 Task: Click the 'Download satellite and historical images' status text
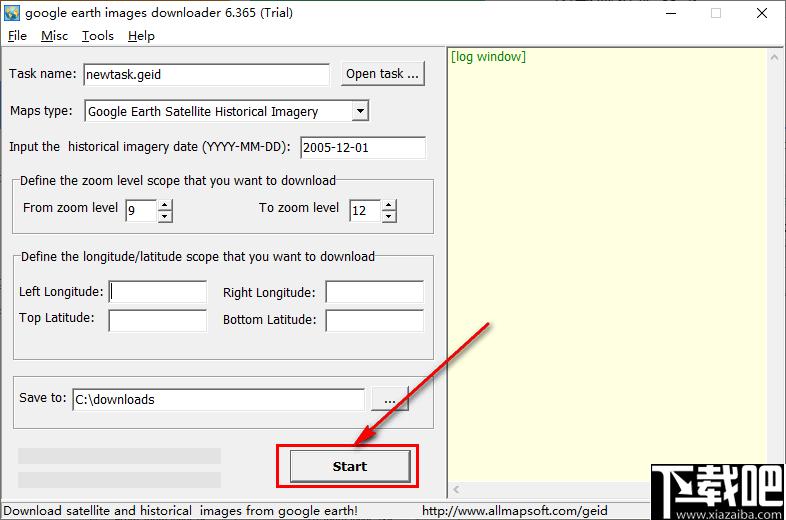pos(180,511)
